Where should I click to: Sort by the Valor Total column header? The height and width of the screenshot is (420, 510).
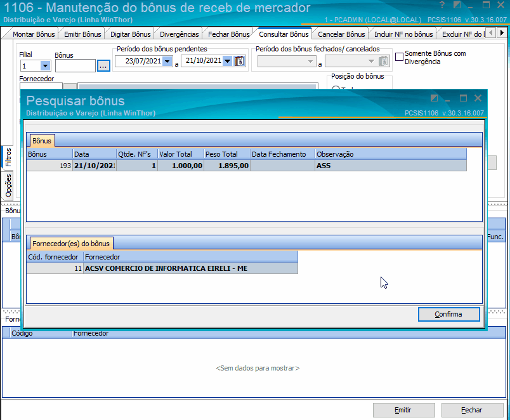pyautogui.click(x=181, y=154)
